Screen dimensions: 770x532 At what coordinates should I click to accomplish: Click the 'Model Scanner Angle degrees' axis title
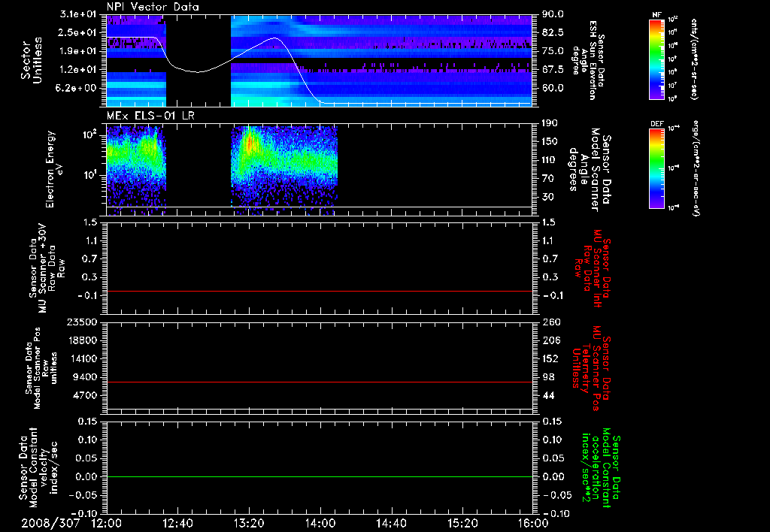pos(584,170)
